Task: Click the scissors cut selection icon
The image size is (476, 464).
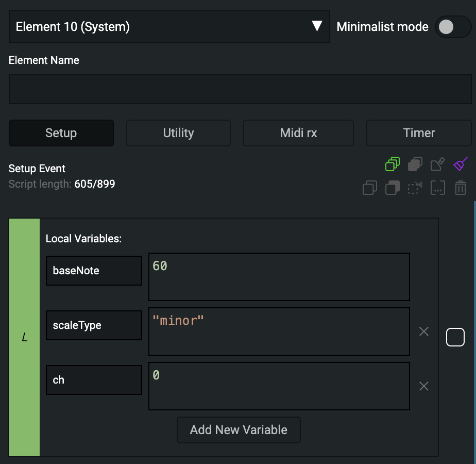Action: [415, 188]
